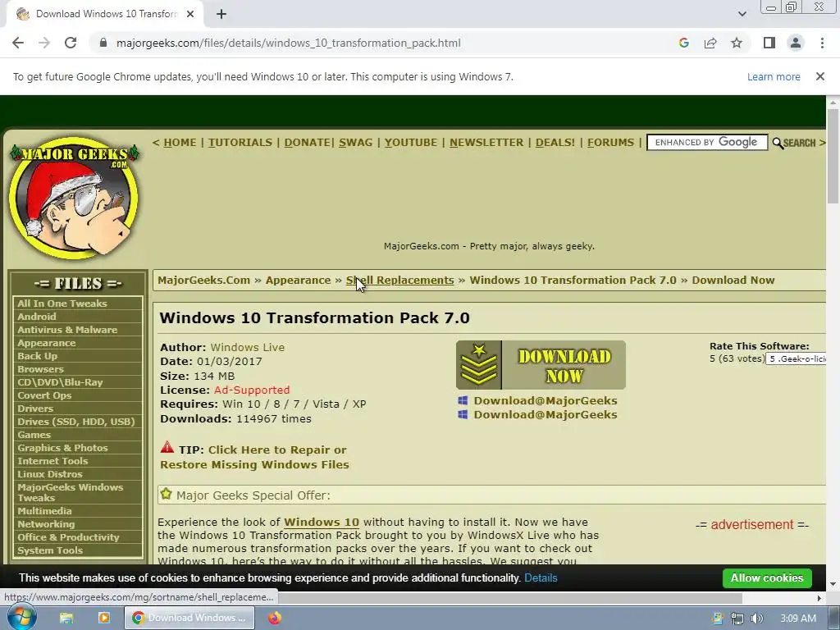Launch Firefox from taskbar

274,618
